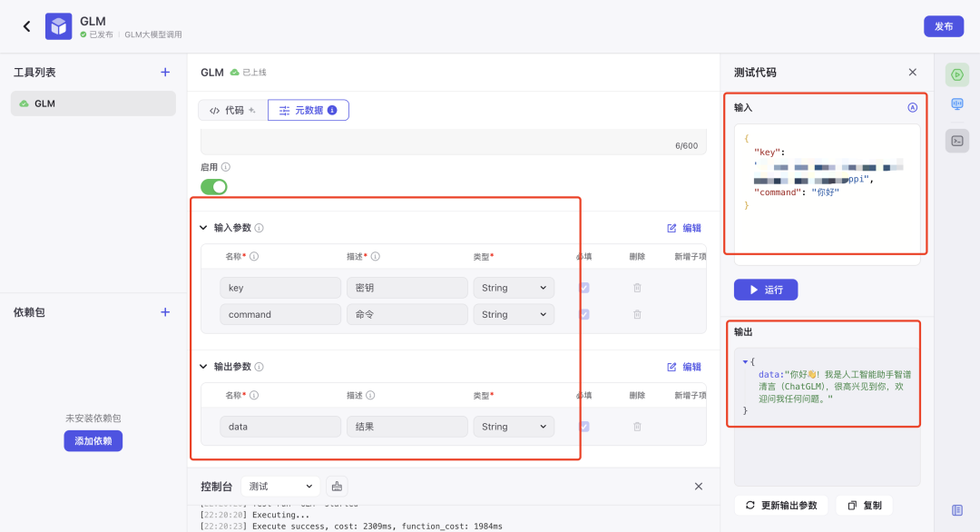
Task: Toggle required checkbox for key
Action: click(x=583, y=288)
